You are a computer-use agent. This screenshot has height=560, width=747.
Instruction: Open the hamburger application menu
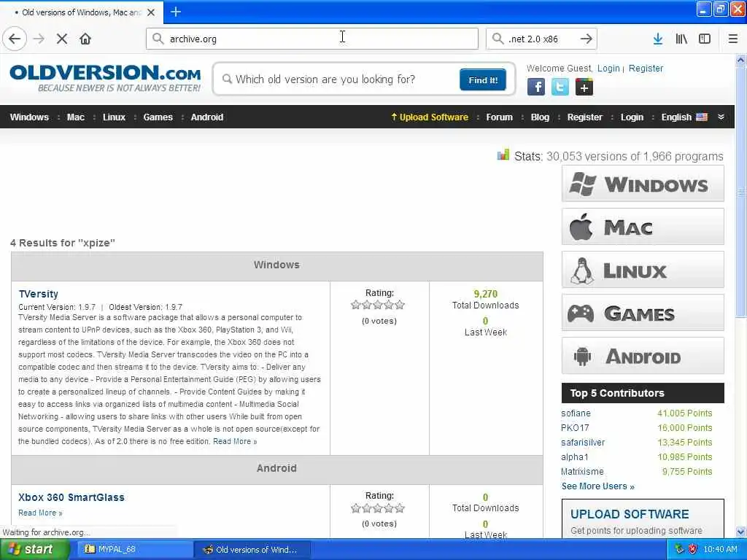(732, 39)
